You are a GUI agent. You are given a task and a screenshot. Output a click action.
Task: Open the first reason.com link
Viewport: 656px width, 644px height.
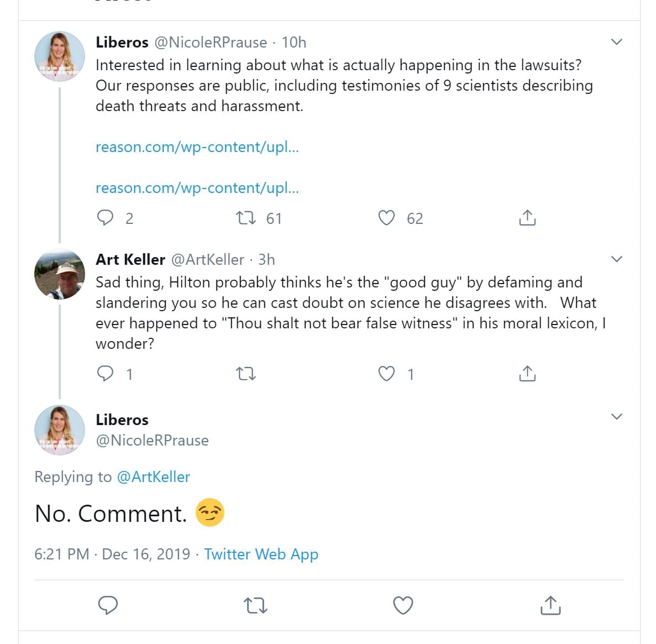point(197,147)
